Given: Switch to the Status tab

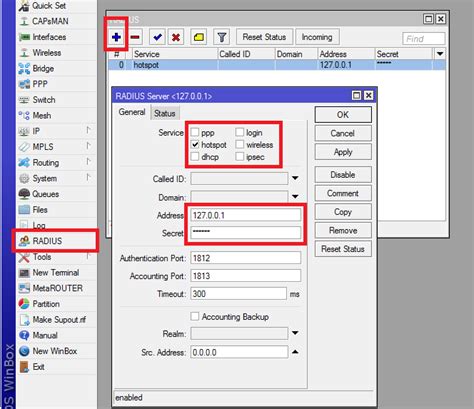Looking at the screenshot, I should tap(165, 113).
